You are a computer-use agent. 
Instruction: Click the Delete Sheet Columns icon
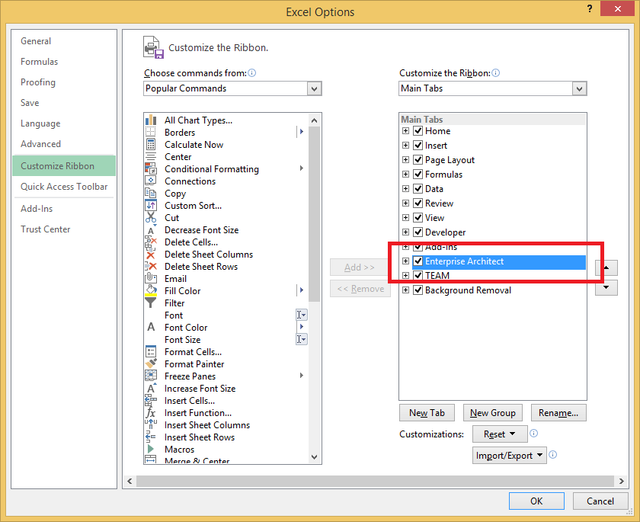[x=151, y=254]
